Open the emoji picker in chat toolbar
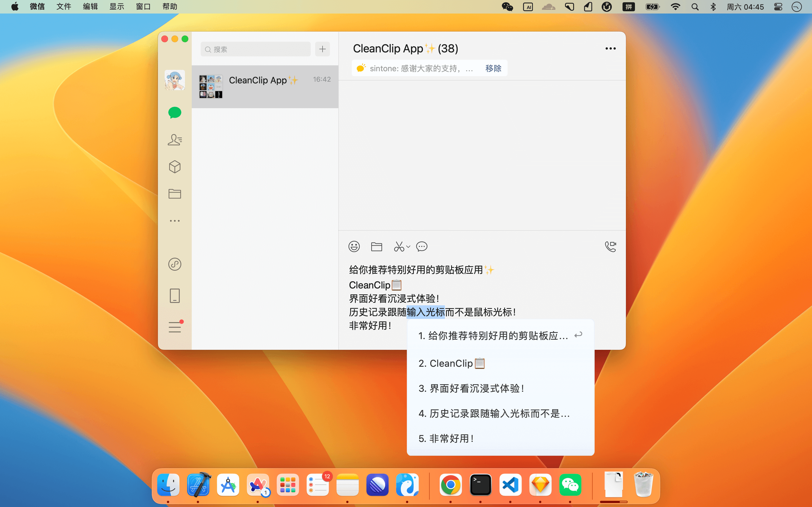 tap(354, 246)
